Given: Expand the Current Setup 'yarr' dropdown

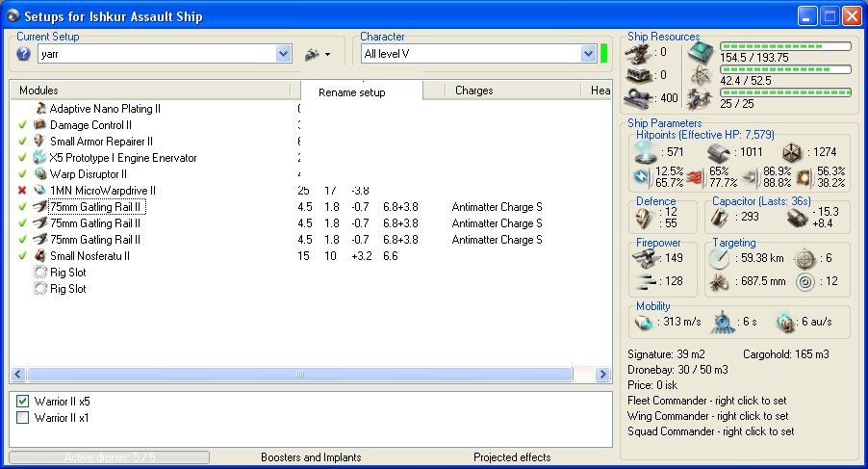Looking at the screenshot, I should [x=284, y=54].
